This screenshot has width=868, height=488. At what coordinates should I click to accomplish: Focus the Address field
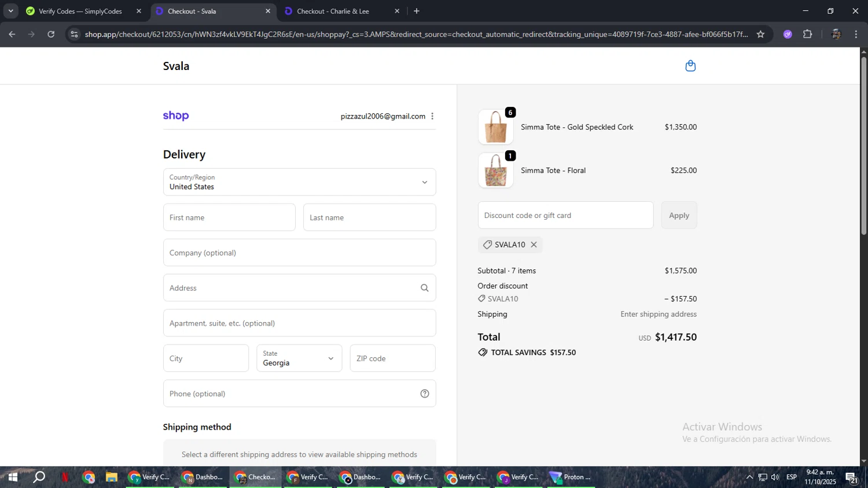(299, 288)
